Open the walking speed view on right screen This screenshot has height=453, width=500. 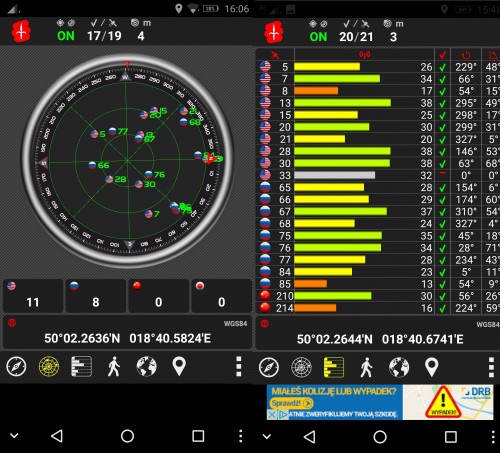tap(366, 367)
